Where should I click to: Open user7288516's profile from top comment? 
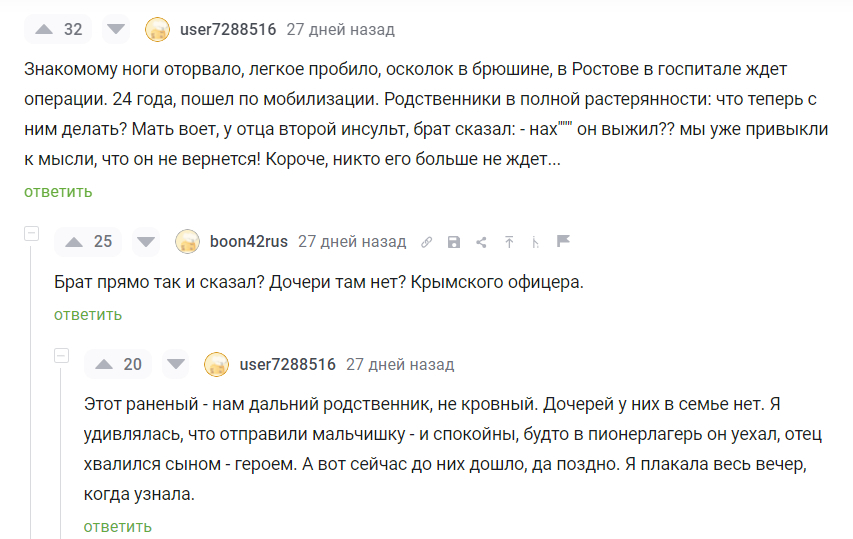[227, 30]
